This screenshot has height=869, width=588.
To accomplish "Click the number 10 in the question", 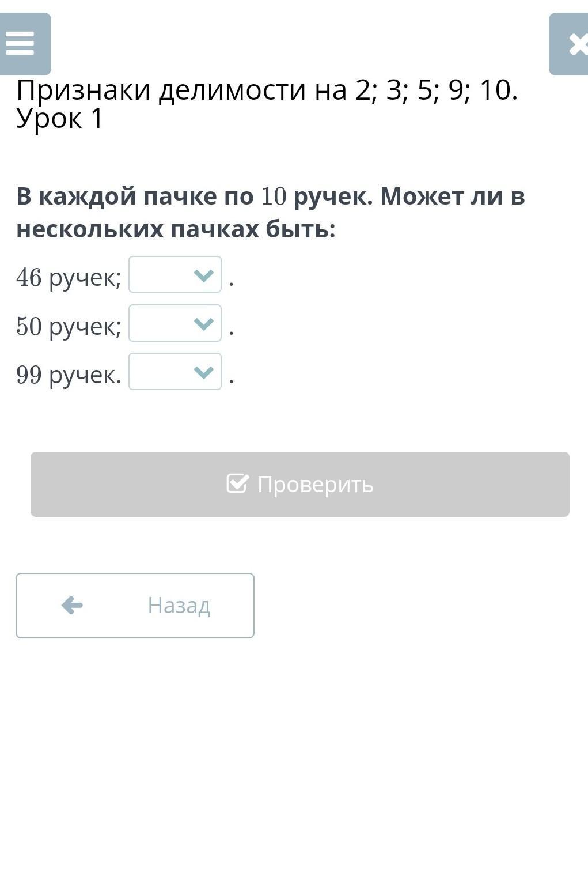I will (x=274, y=197).
